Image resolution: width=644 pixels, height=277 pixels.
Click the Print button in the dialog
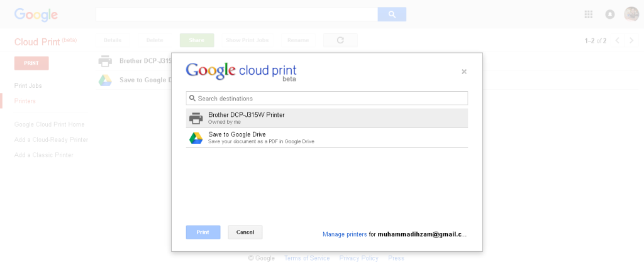(x=203, y=232)
